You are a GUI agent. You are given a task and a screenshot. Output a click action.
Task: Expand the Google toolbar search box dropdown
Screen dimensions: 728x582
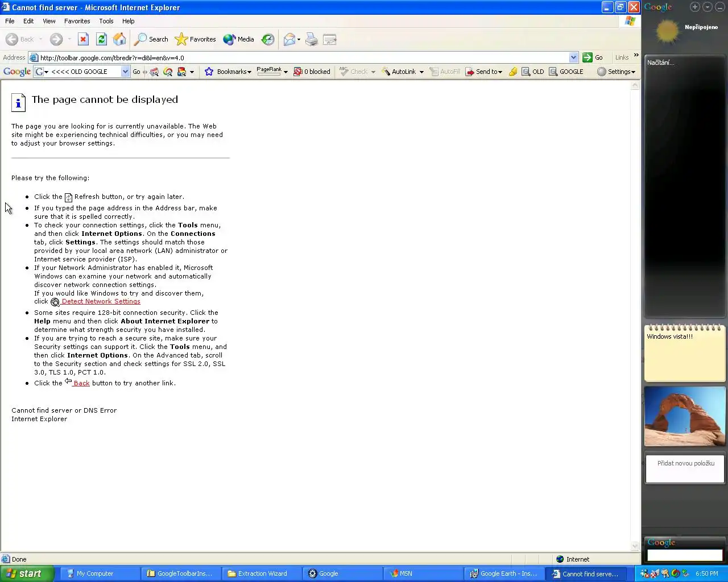point(126,72)
